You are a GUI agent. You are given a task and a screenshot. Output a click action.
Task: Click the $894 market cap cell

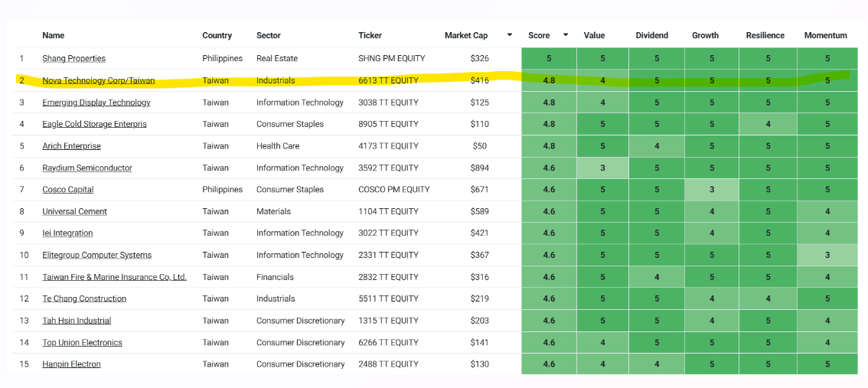[479, 168]
